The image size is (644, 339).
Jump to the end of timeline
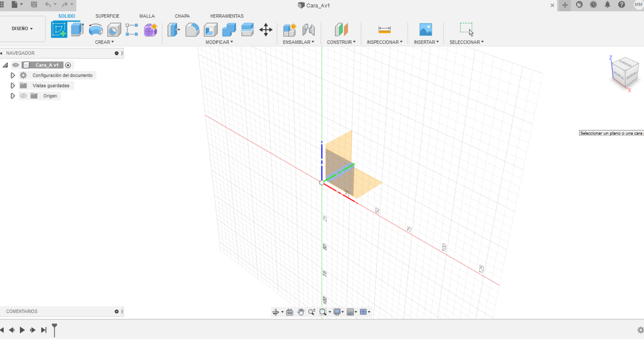(44, 330)
